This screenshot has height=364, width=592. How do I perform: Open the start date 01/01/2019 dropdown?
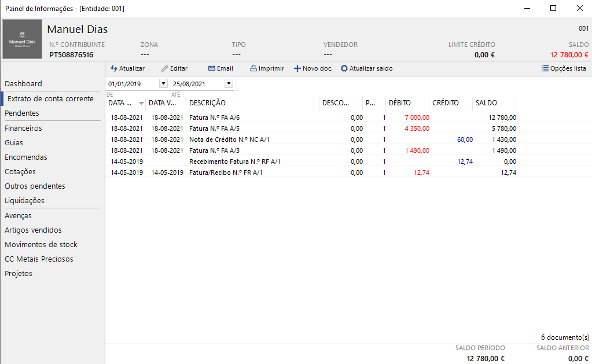[x=163, y=84]
